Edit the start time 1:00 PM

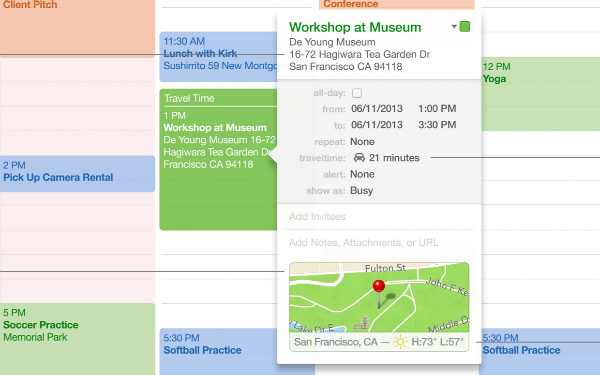tap(437, 109)
